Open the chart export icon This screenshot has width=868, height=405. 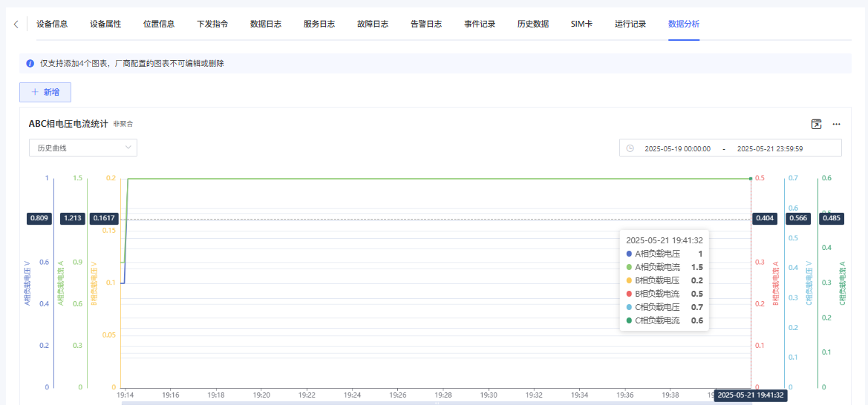pos(816,124)
